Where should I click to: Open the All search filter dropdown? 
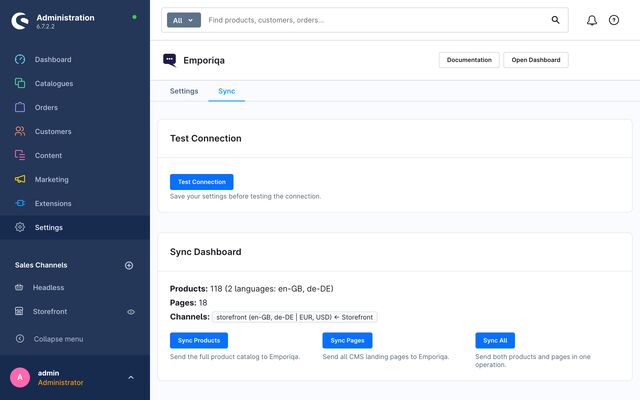coord(184,20)
